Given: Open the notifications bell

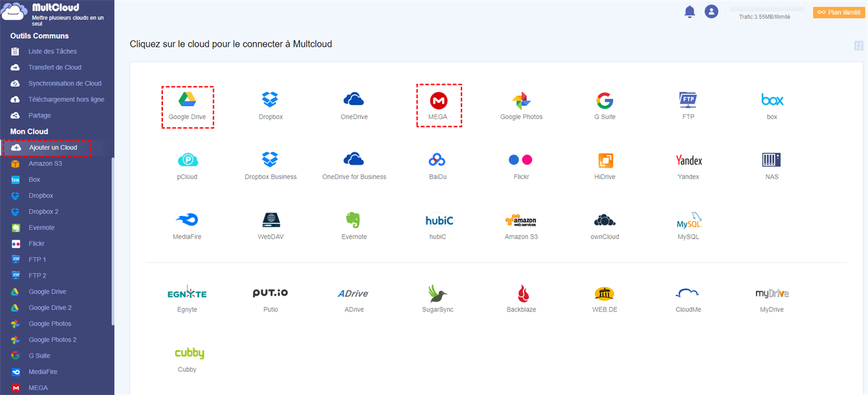Looking at the screenshot, I should 690,11.
